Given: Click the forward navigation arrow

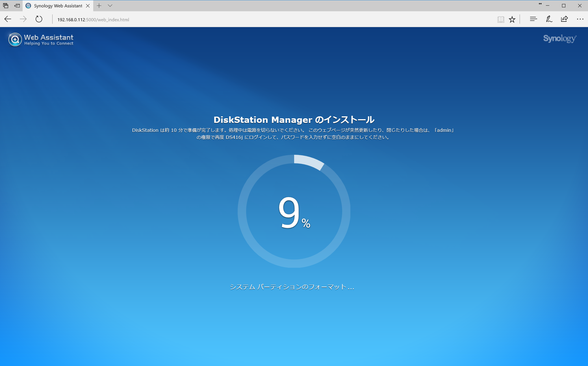Looking at the screenshot, I should tap(23, 19).
